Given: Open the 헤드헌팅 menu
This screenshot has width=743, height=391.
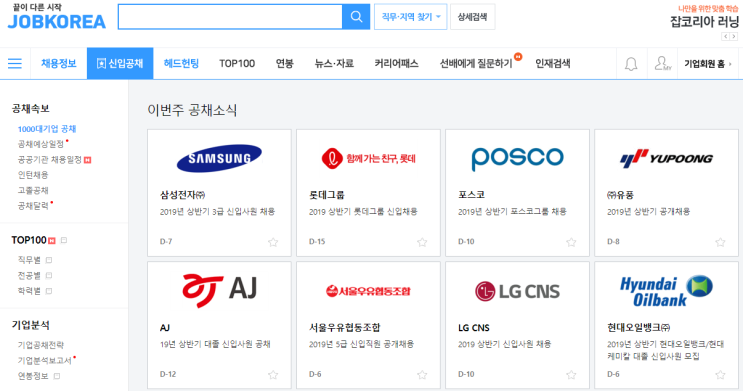Looking at the screenshot, I should [181, 64].
